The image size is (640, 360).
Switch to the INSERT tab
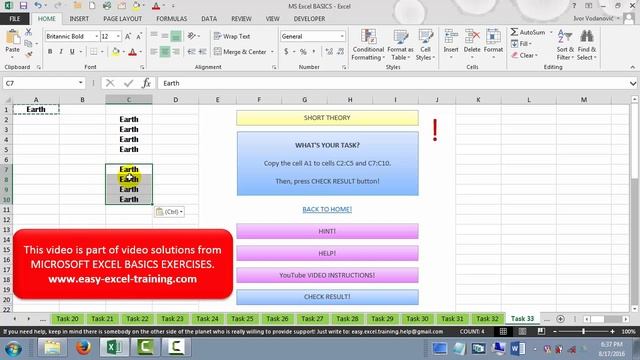(79, 19)
